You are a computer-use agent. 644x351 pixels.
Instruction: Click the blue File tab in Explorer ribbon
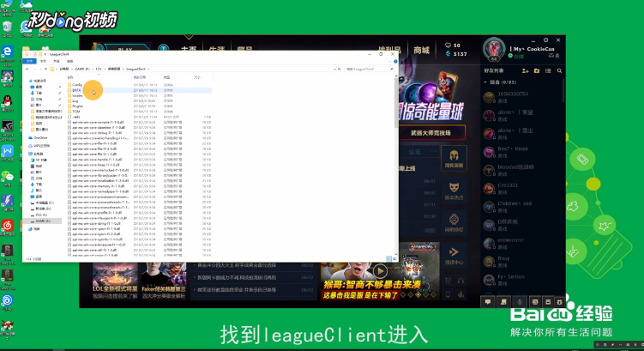tap(29, 61)
